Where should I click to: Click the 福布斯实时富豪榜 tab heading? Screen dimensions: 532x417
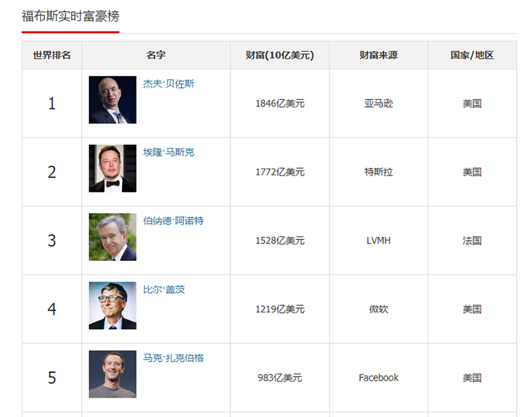tap(70, 17)
